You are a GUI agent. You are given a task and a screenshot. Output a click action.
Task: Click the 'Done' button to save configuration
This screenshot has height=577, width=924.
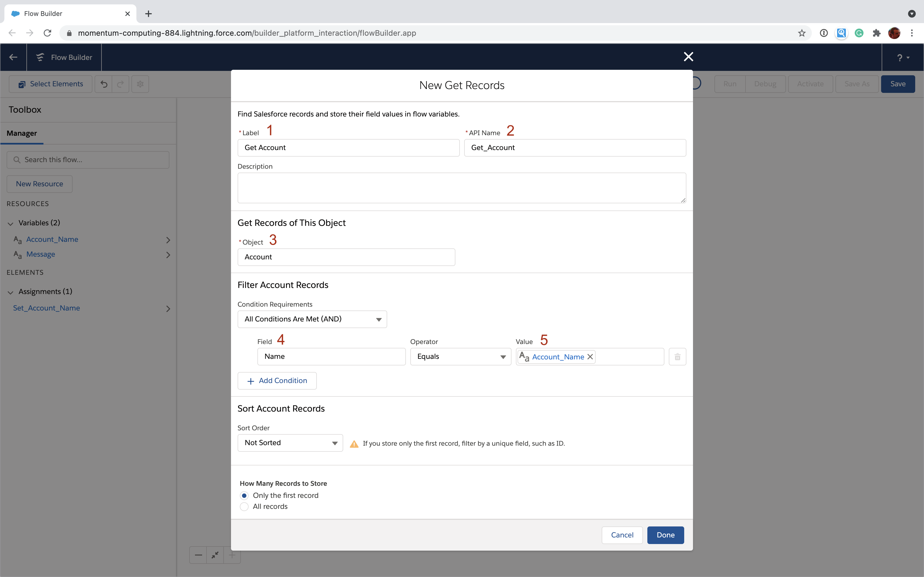666,534
